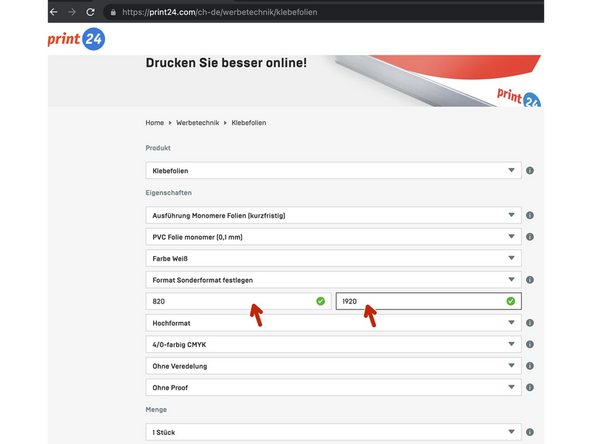Show info for Format Sonderformat festlegen
The width and height of the screenshot is (592, 444).
(530, 280)
